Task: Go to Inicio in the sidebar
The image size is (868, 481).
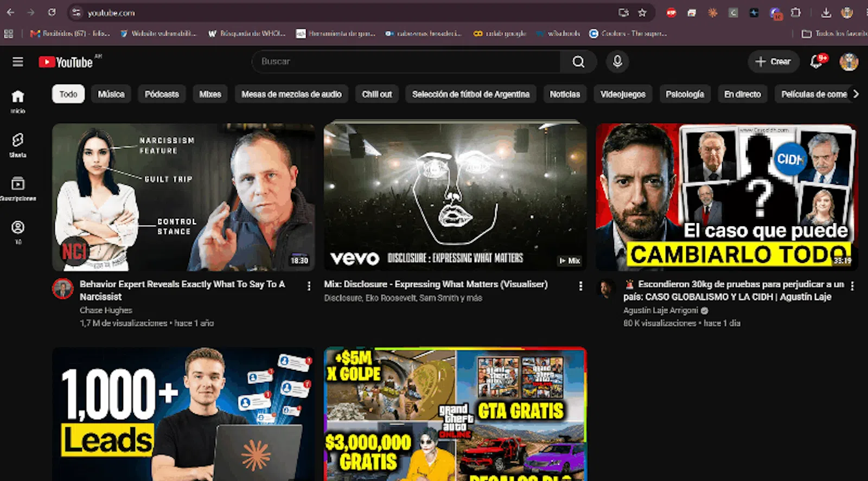Action: coord(18,101)
